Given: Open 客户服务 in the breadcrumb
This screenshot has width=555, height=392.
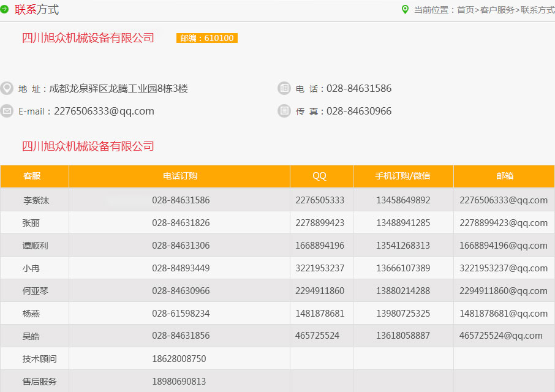Looking at the screenshot, I should point(497,10).
